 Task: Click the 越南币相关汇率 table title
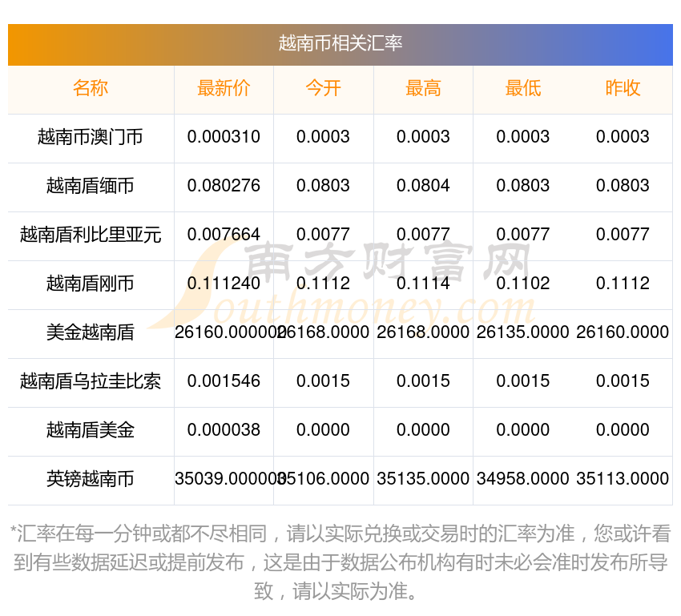(340, 43)
